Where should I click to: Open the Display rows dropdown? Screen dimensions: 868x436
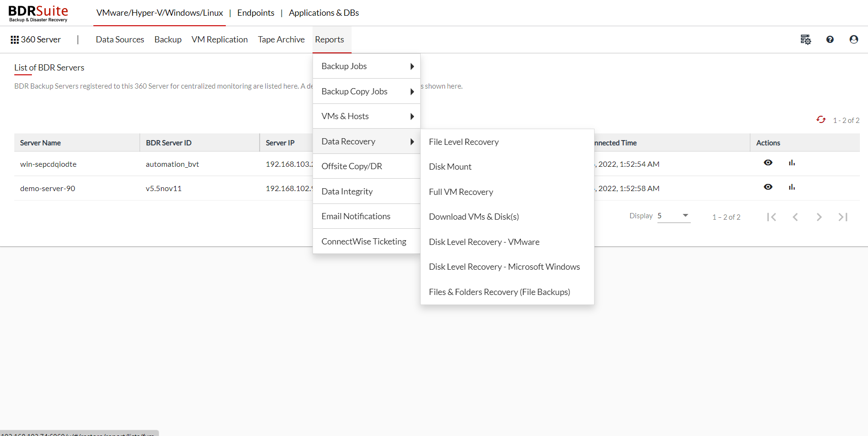coord(674,216)
